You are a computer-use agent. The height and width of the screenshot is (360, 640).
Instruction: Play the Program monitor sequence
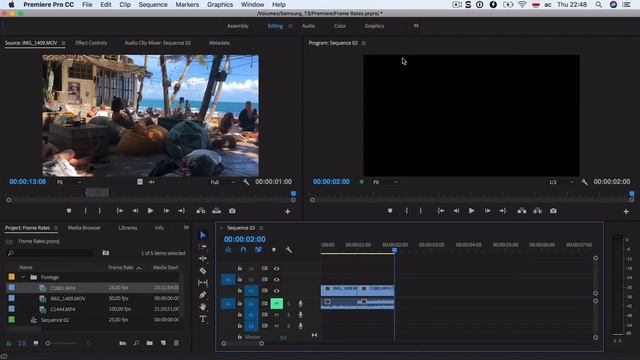[471, 211]
